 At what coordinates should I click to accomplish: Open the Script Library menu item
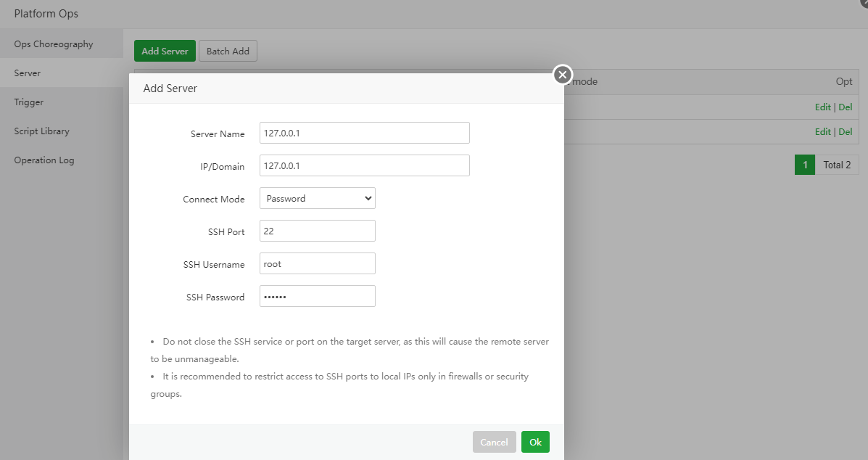click(41, 131)
